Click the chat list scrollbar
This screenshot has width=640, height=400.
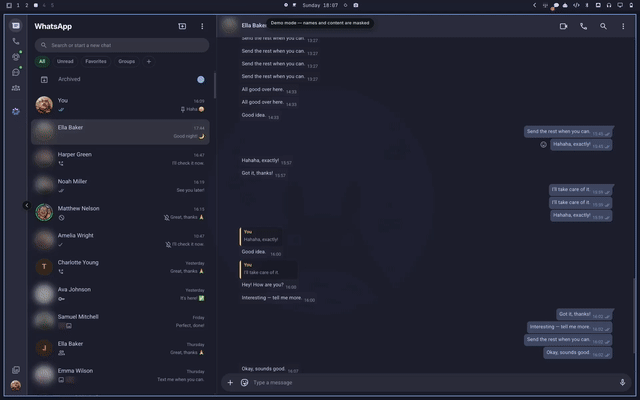point(215,86)
